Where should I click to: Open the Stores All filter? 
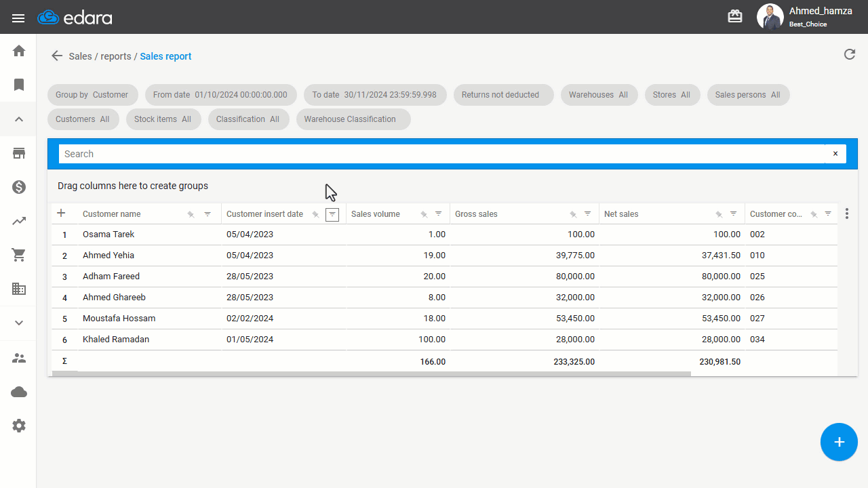672,95
